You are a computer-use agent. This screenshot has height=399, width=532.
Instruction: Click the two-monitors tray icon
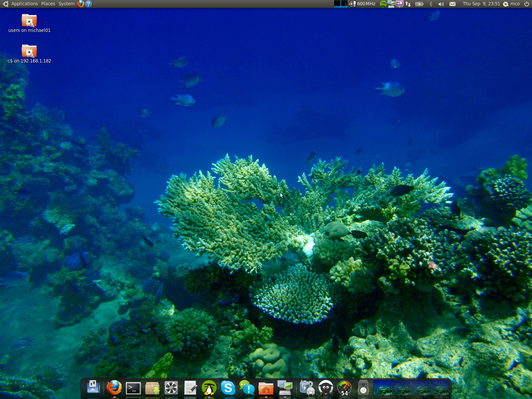click(391, 4)
